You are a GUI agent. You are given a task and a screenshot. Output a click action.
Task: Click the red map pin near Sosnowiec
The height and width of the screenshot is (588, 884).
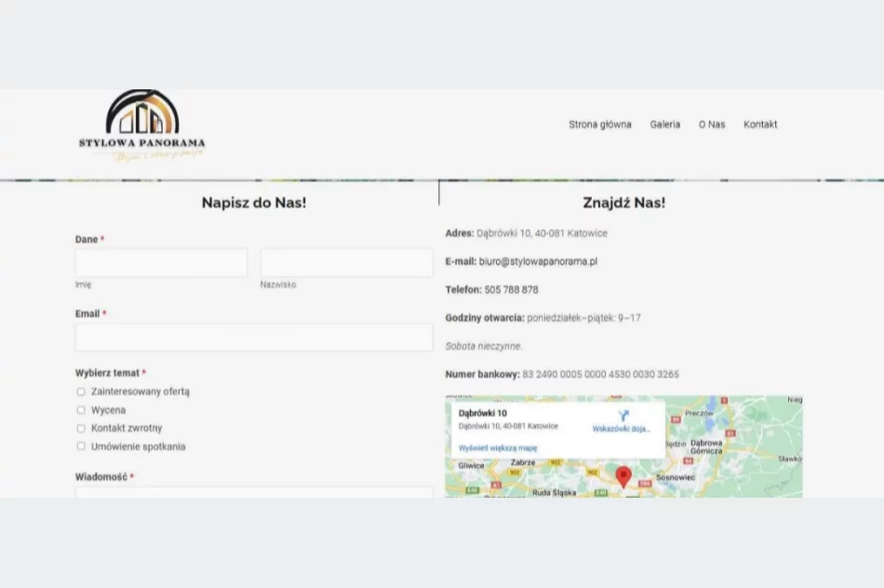[x=624, y=476]
